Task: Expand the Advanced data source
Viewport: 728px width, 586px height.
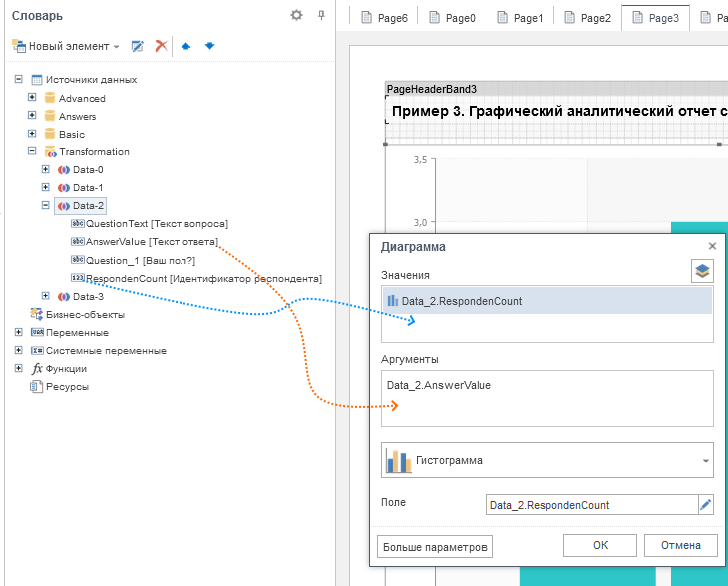Action: point(32,98)
